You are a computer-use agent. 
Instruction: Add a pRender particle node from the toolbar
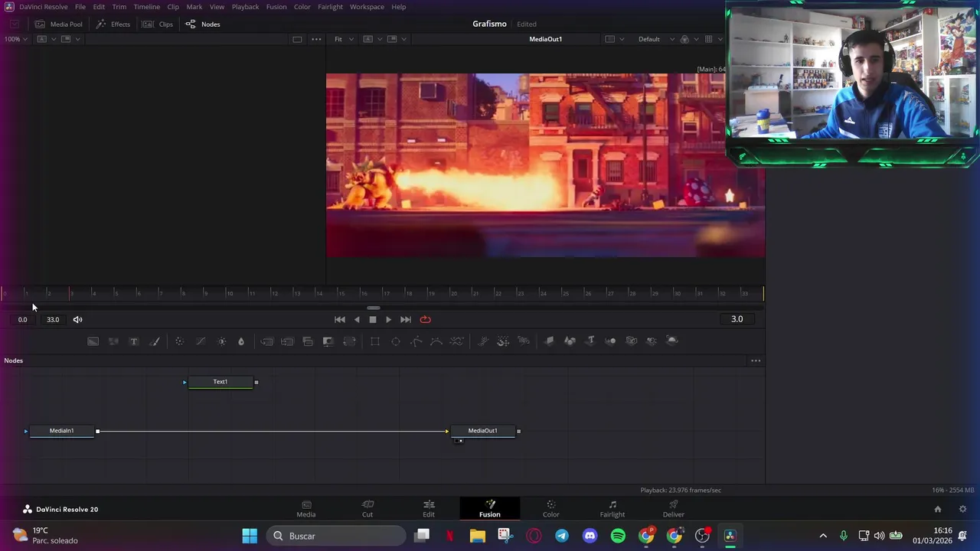click(524, 341)
